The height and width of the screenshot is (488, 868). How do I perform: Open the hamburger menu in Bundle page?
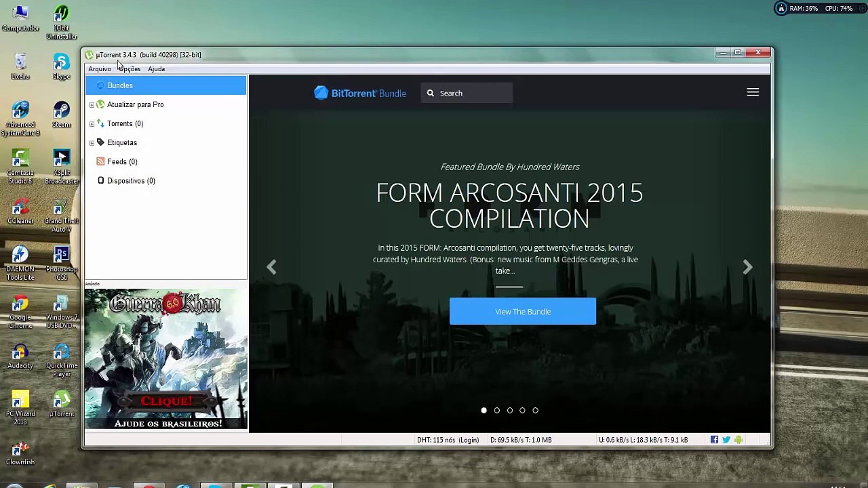(753, 92)
